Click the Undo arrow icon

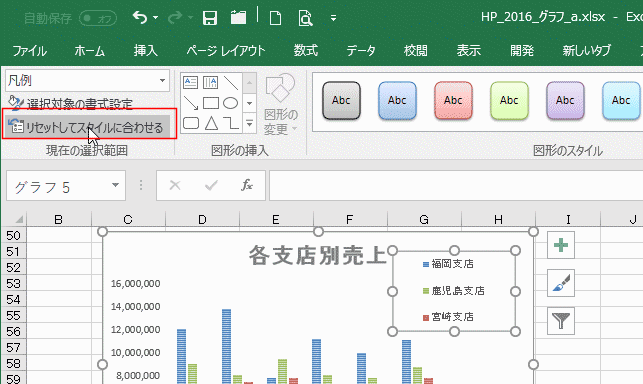(x=140, y=18)
